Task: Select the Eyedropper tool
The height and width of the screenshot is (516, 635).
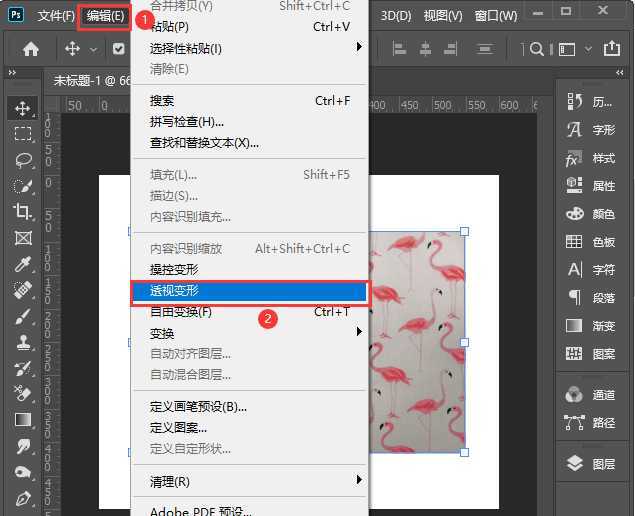Action: click(x=22, y=264)
